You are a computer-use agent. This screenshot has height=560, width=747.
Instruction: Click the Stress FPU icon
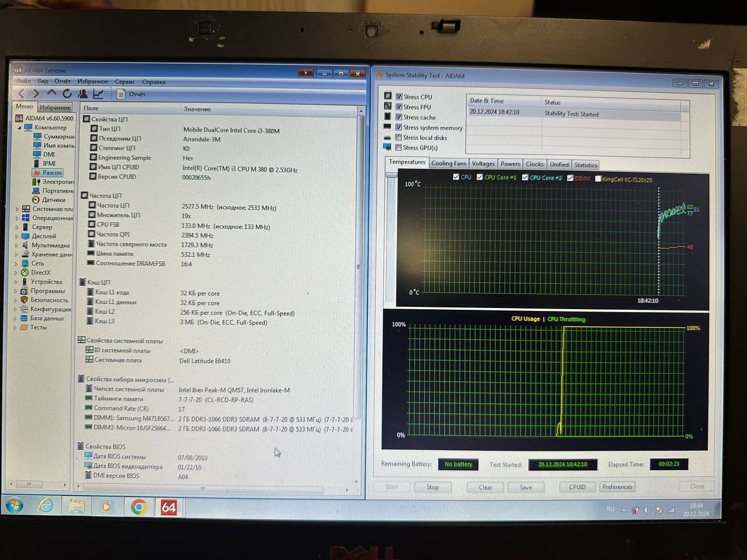(388, 106)
